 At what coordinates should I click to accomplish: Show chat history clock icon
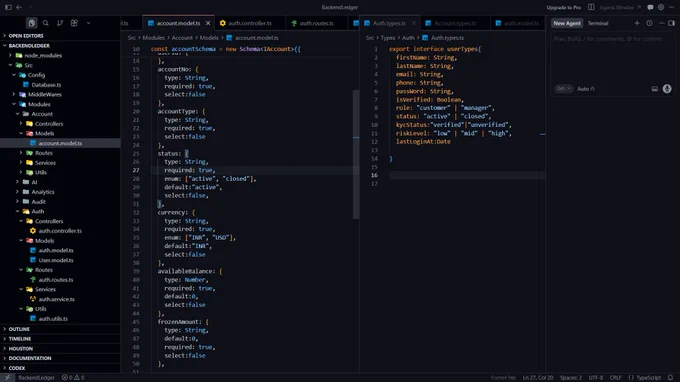pos(649,23)
